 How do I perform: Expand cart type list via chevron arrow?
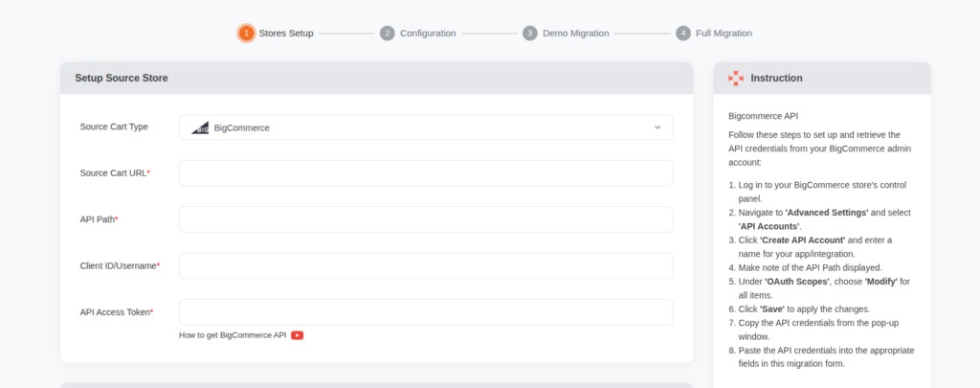pyautogui.click(x=657, y=127)
